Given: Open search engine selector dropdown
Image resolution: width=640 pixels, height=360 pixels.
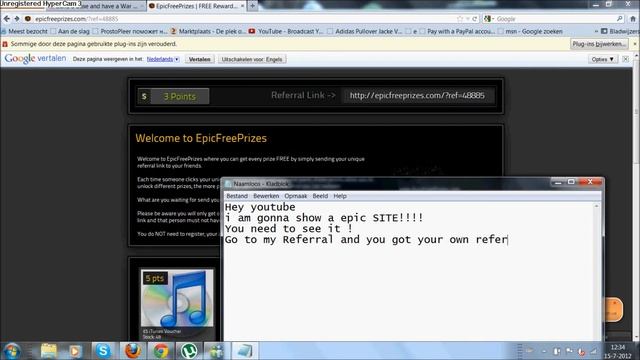Looking at the screenshot, I should coord(489,19).
